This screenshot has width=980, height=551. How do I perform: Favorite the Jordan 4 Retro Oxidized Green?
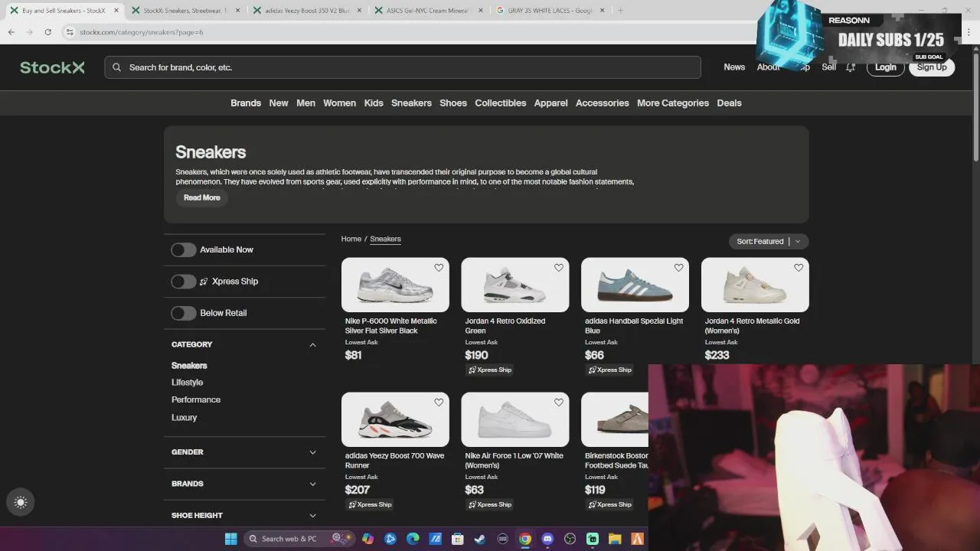(x=559, y=267)
